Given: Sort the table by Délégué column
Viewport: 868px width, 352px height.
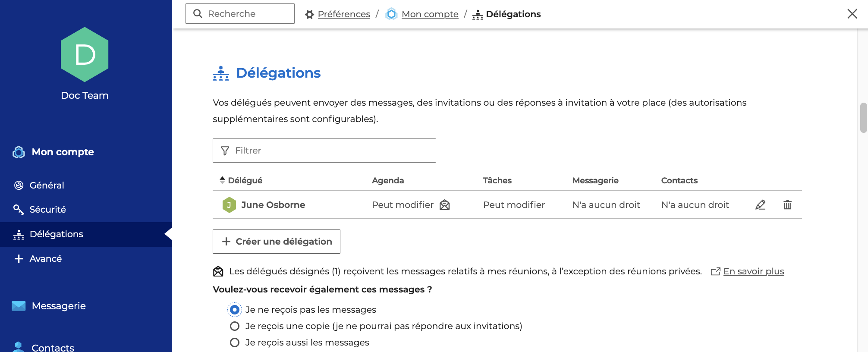Looking at the screenshot, I should coord(245,180).
